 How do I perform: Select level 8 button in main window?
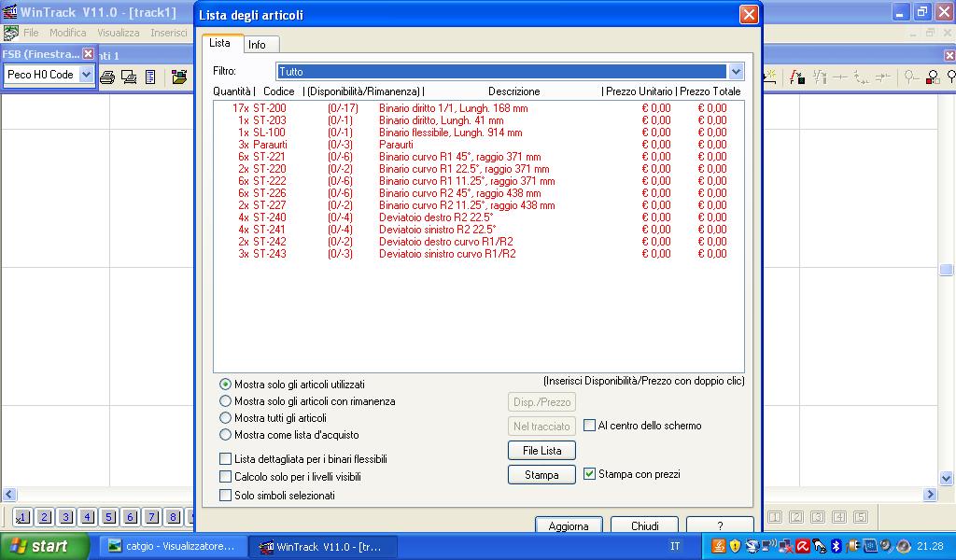pos(173,517)
